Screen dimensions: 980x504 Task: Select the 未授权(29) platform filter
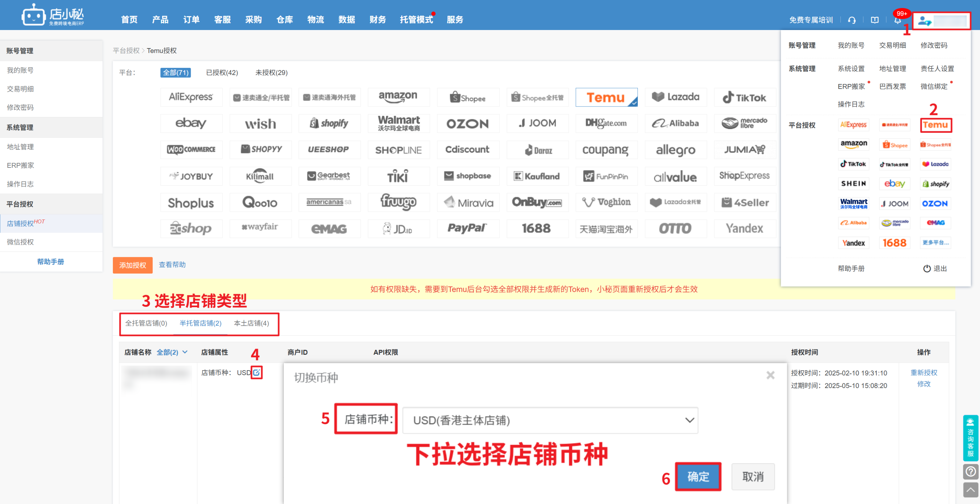271,73
